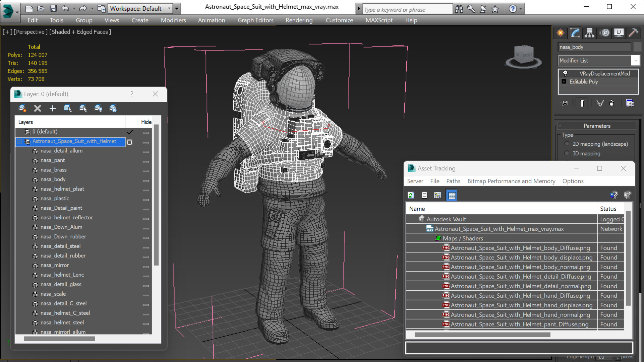
Task: Open a file with the Open File icon
Action: coord(41,8)
